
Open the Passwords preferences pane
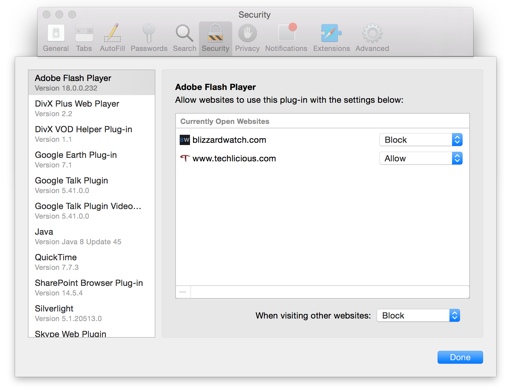click(149, 38)
